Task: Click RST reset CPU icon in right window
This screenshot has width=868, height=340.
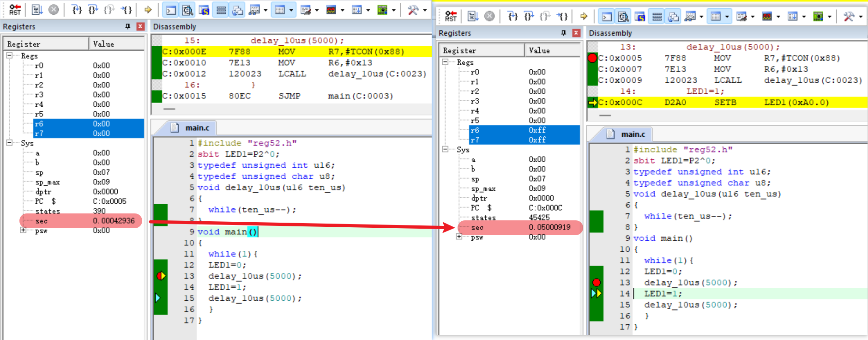Action: click(451, 17)
